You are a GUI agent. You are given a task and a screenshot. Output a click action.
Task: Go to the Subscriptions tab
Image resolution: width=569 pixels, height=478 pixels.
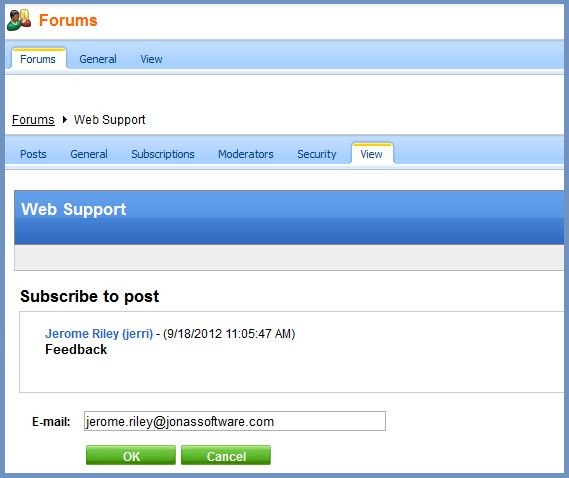point(163,154)
